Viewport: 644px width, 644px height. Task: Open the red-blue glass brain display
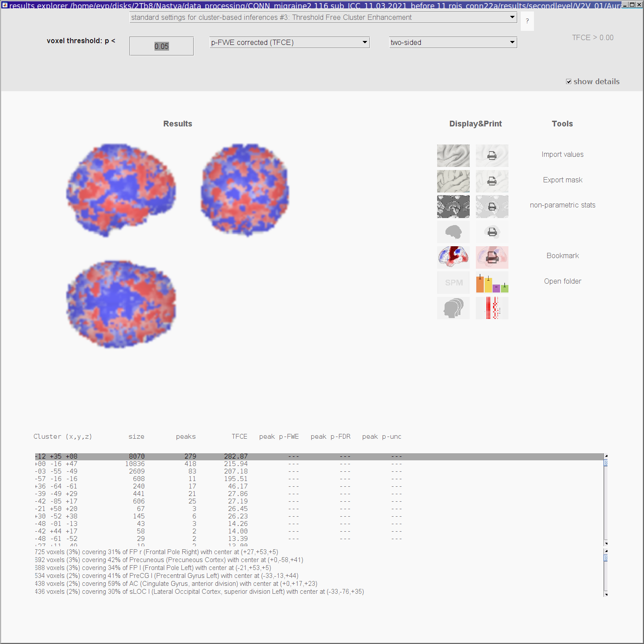453,257
